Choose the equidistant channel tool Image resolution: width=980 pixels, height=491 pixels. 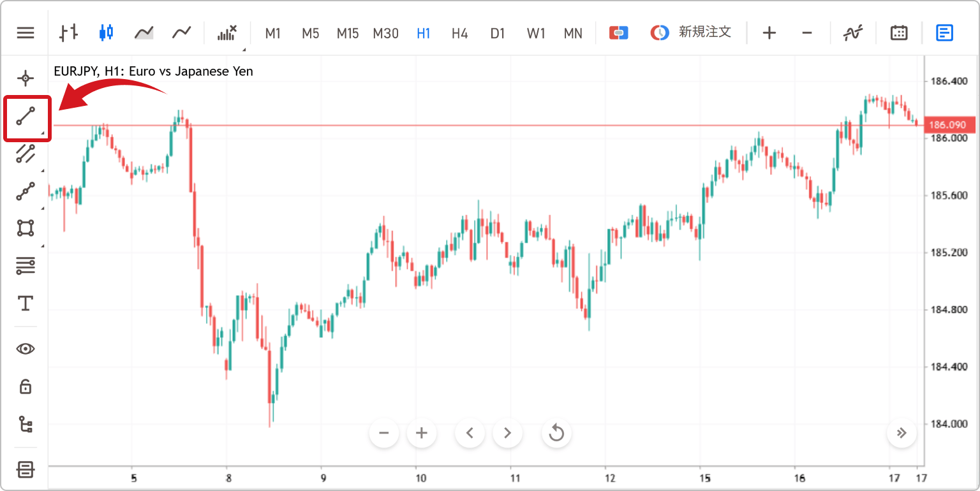(26, 154)
